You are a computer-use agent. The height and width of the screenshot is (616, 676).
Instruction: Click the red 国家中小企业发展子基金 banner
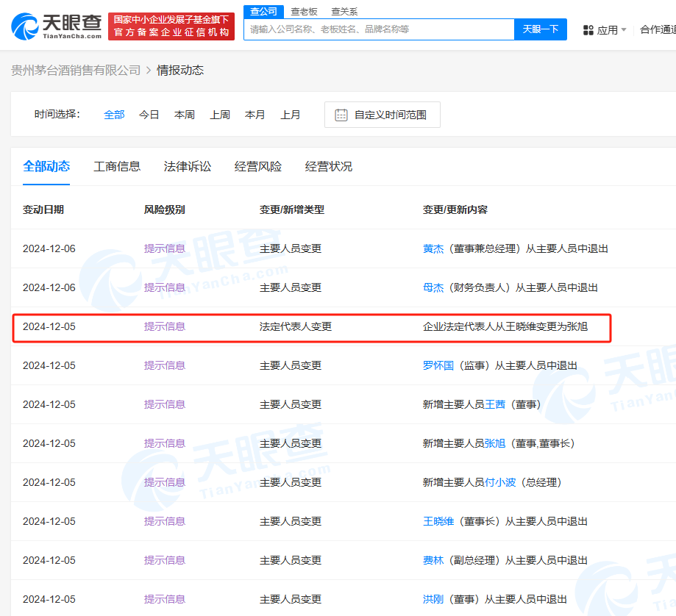171,26
